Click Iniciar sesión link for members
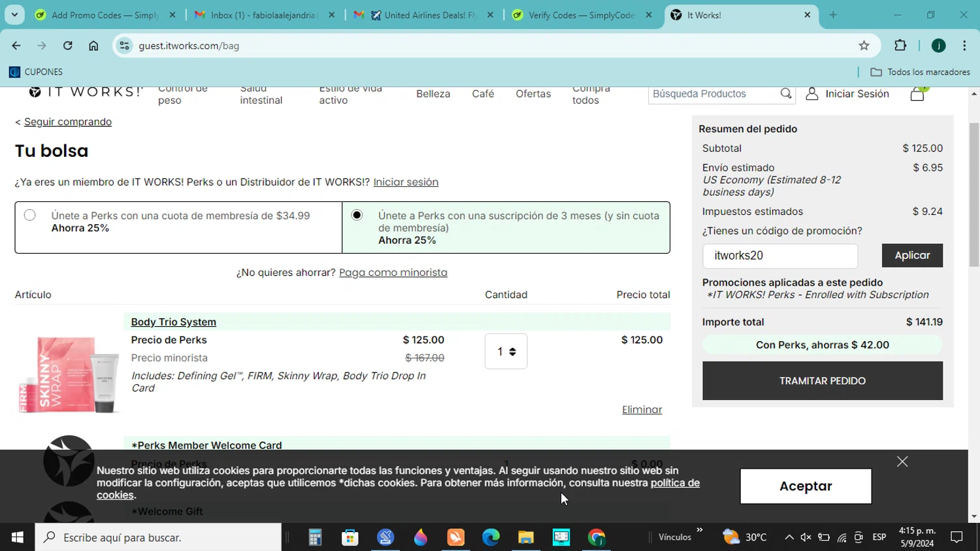The width and height of the screenshot is (980, 551). [x=406, y=182]
